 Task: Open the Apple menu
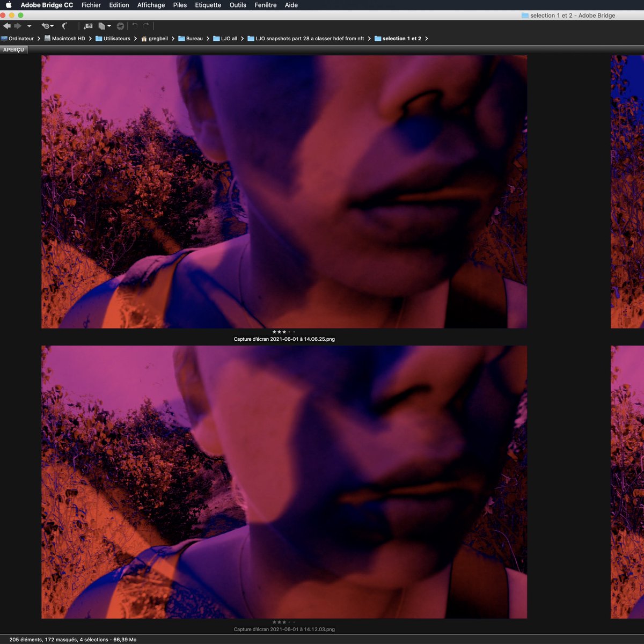pos(9,5)
